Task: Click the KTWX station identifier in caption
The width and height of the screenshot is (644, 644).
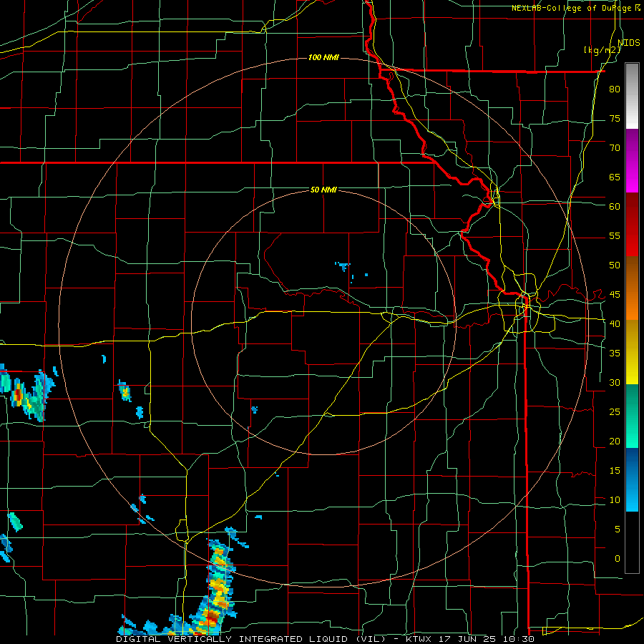Action: 419,639
